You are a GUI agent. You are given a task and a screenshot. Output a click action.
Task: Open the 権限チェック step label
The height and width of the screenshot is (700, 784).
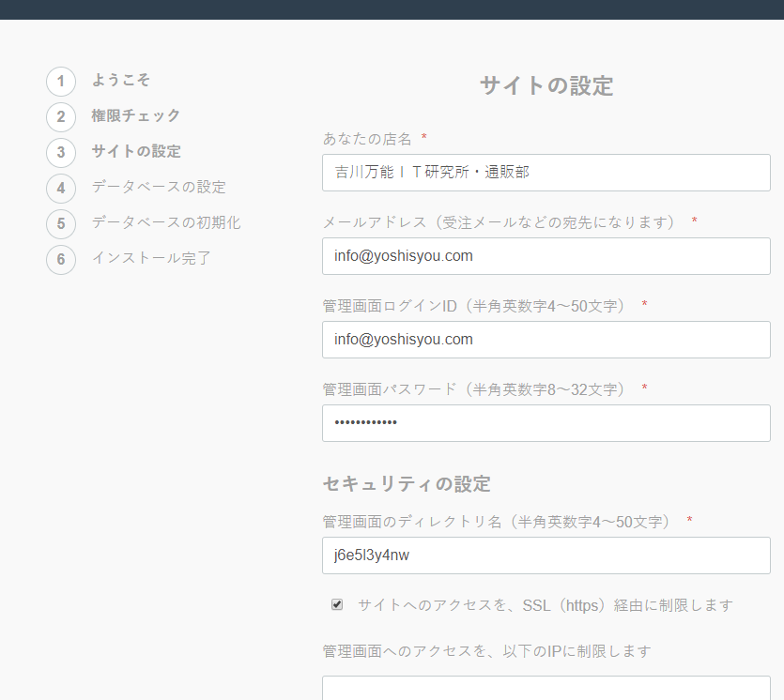(136, 116)
